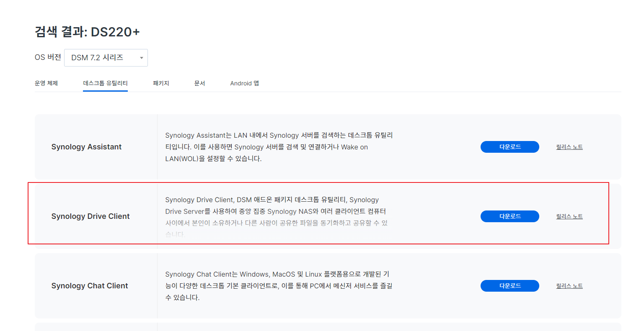Click the Synology Drive Client title
Screen dimensions: 644x331
pyautogui.click(x=91, y=216)
